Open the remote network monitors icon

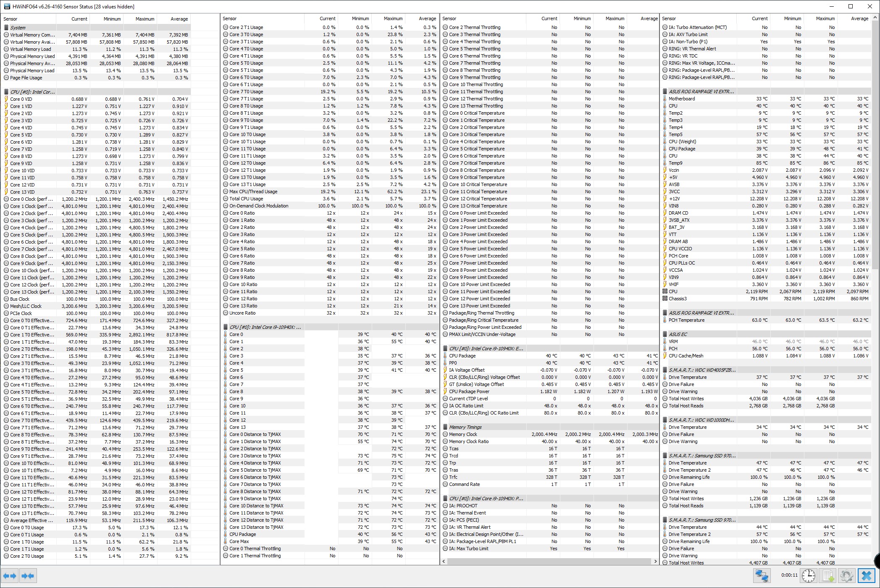[x=762, y=575]
